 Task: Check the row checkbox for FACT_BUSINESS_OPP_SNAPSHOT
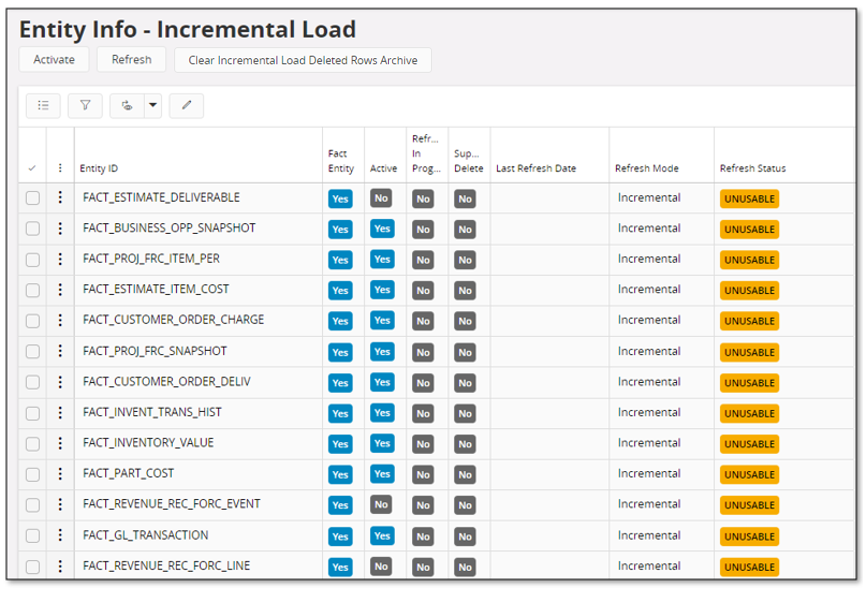click(32, 229)
